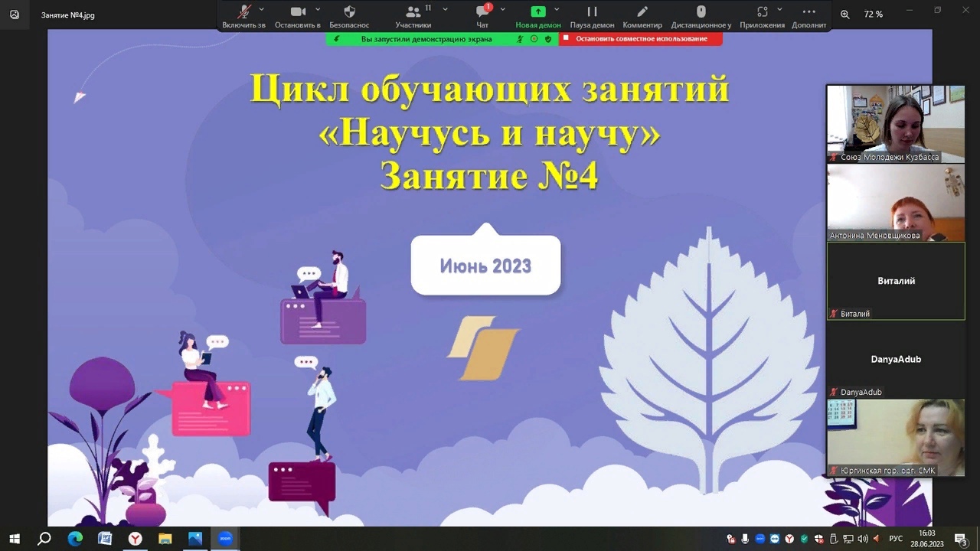Pause sharing with Пауза демон button
The width and height of the screenshot is (980, 551).
pos(592,16)
